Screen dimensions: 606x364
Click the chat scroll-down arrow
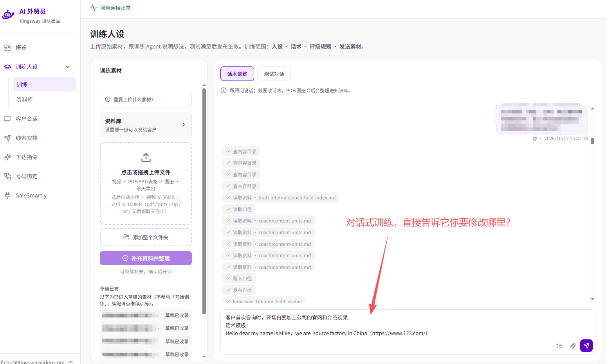[x=593, y=299]
